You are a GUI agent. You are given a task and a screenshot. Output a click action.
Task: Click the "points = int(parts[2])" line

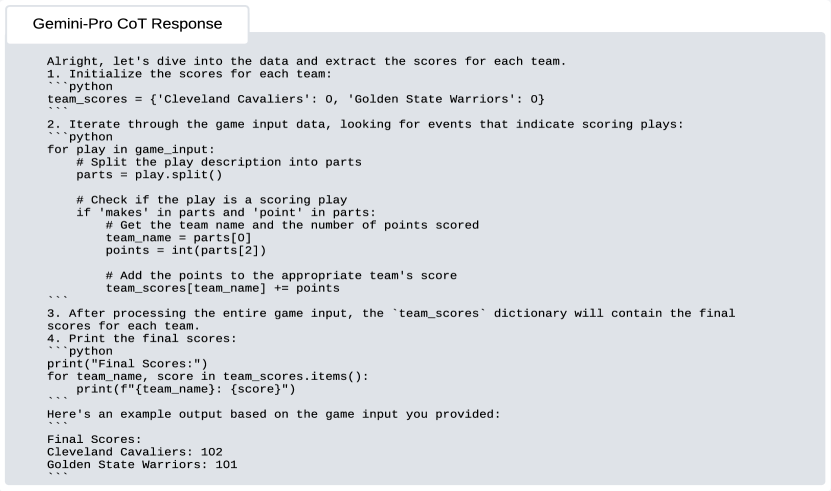coord(185,250)
